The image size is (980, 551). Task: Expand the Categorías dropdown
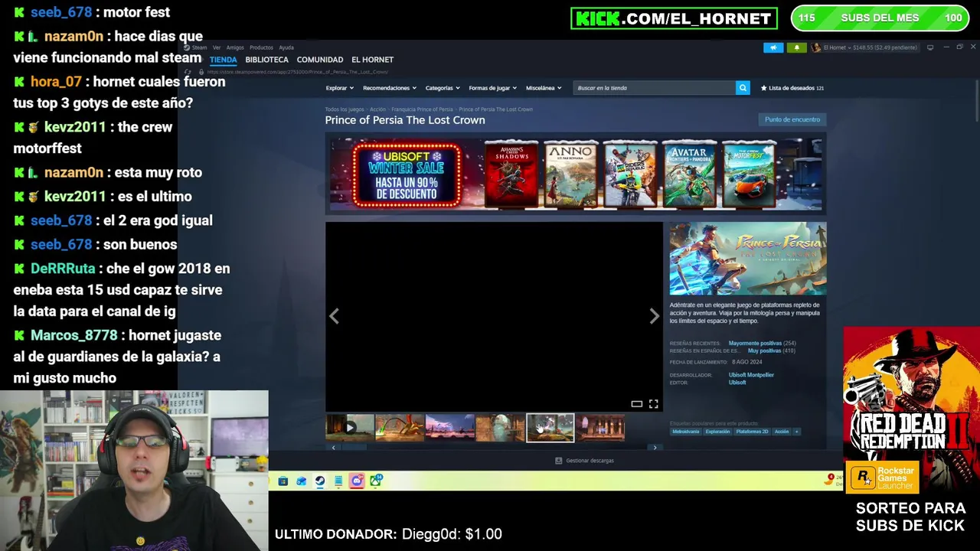tap(443, 88)
